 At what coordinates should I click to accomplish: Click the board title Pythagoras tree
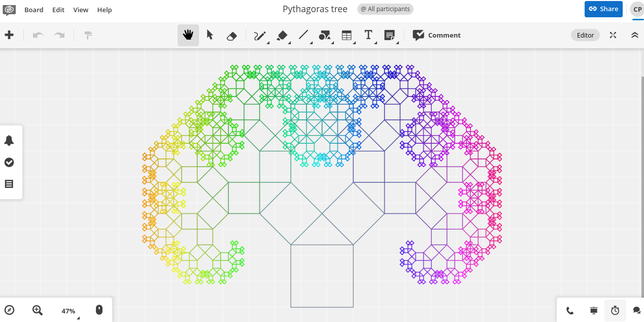point(315,9)
